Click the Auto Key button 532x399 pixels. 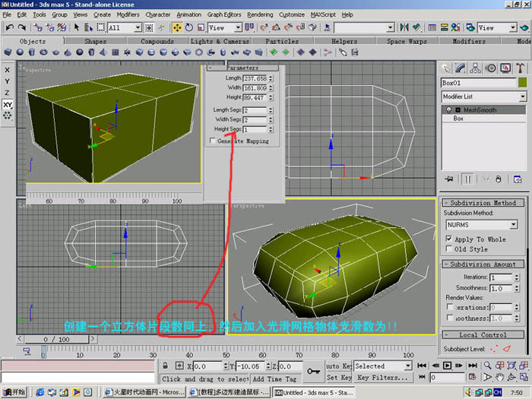click(339, 366)
